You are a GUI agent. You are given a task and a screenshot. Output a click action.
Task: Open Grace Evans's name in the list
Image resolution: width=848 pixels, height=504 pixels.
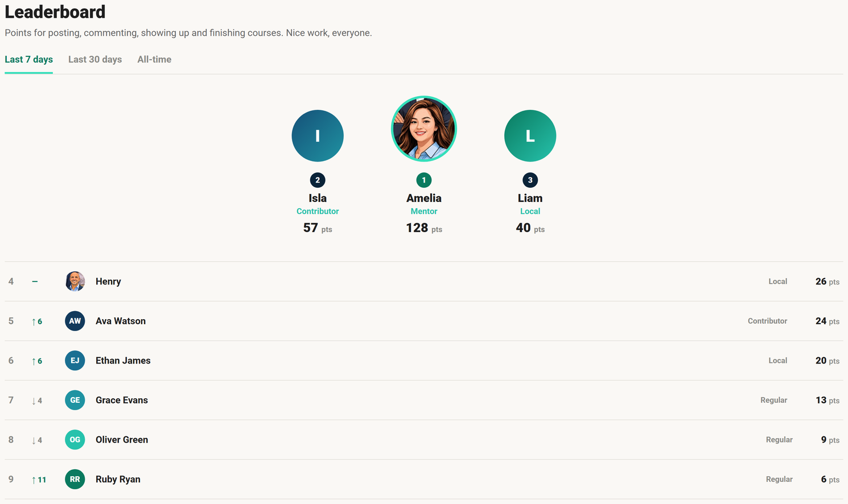122,400
